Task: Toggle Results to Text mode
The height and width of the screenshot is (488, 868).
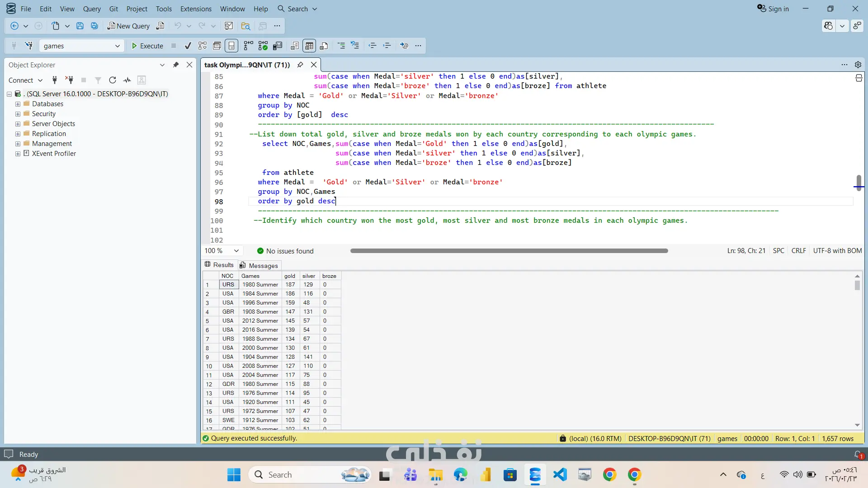Action: 294,46
